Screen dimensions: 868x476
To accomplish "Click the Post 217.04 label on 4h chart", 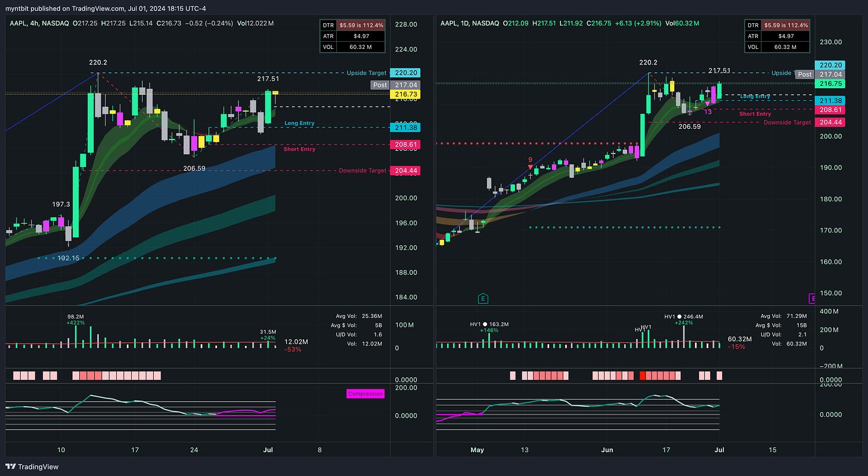I will pos(395,85).
